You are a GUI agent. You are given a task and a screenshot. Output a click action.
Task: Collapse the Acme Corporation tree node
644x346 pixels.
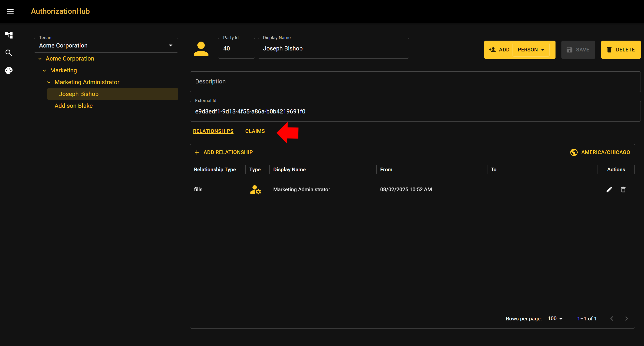pos(40,59)
